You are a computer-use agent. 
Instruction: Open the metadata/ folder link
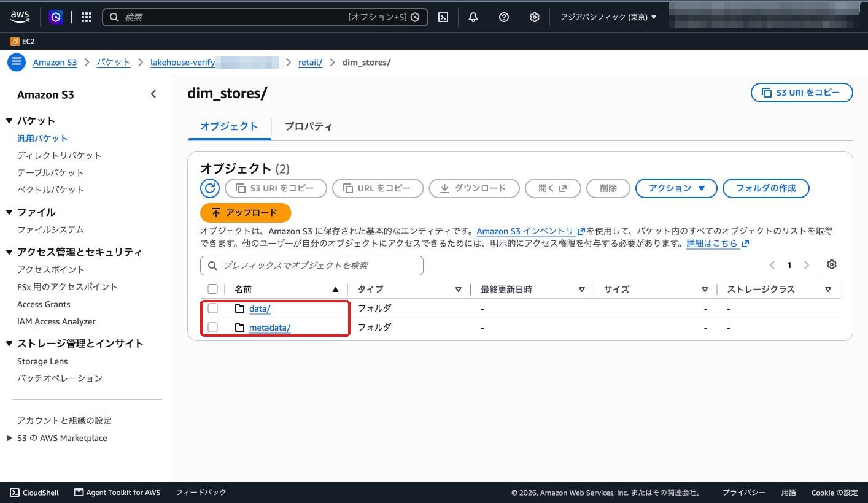tap(270, 328)
